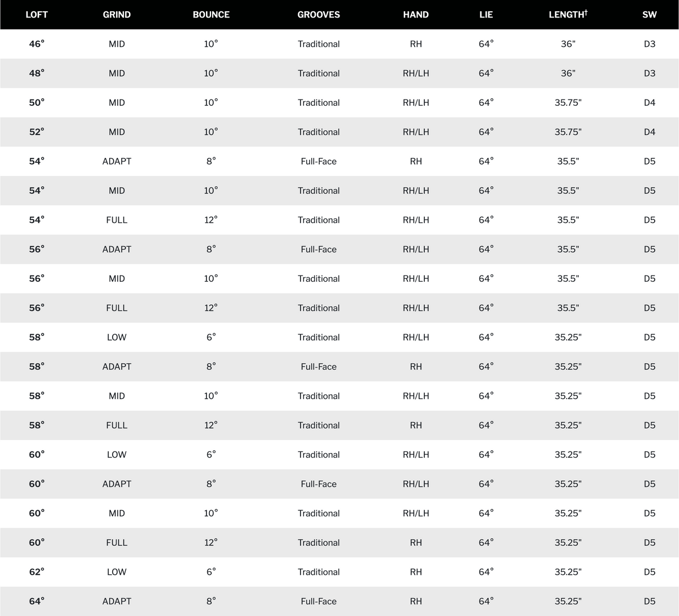
Task: Select the HAND column header
Action: coord(416,15)
